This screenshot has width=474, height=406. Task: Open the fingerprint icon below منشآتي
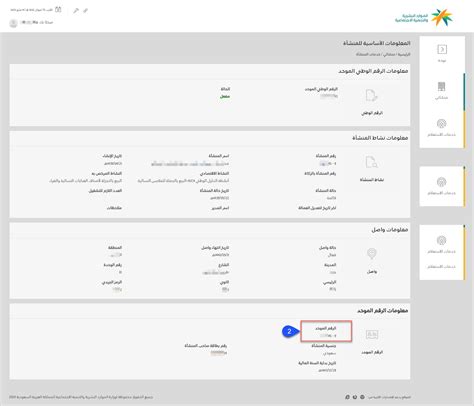click(x=442, y=124)
